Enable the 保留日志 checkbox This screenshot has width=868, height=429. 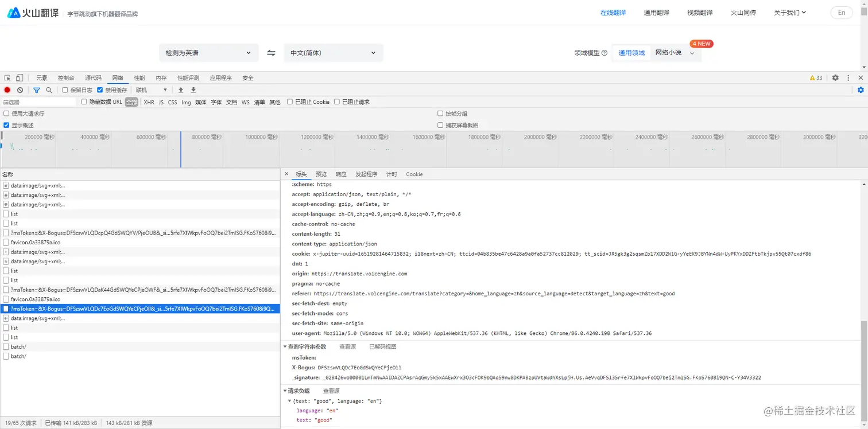click(65, 90)
